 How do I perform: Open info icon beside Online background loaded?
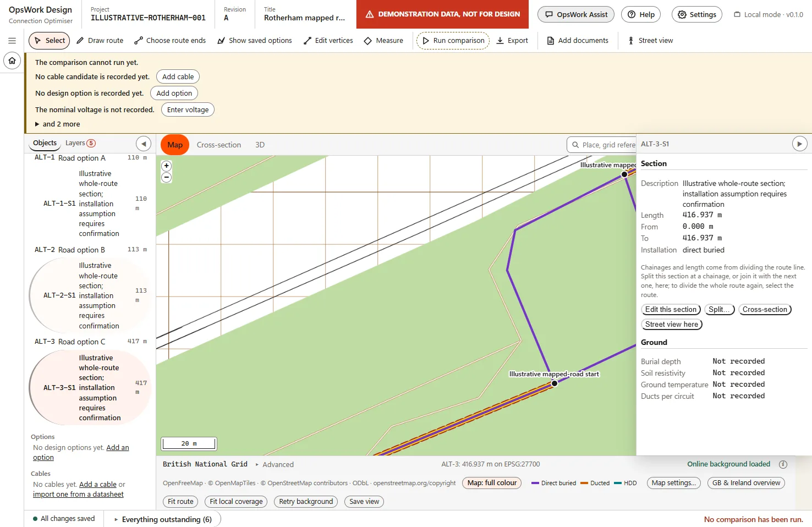tap(783, 464)
